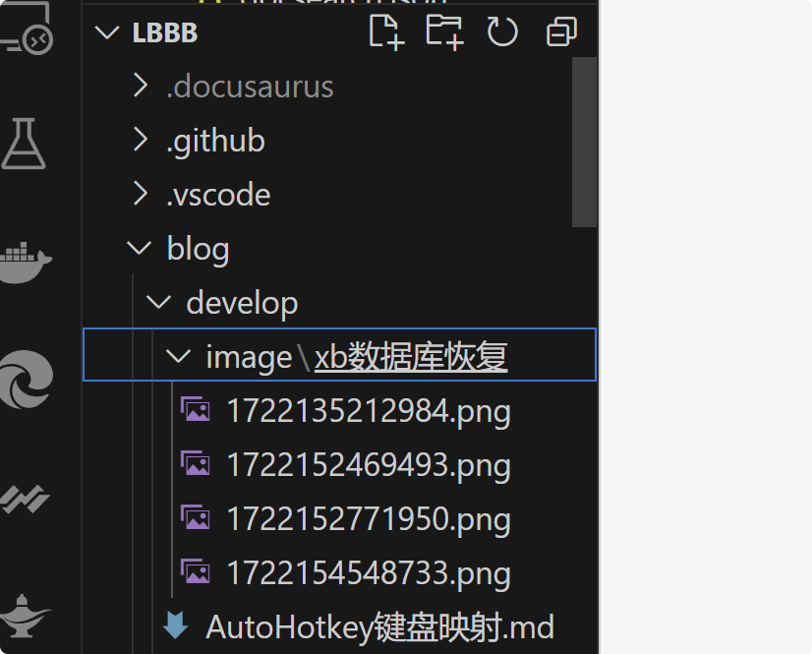Expand the .github folder
Screen dimensions: 812x654
(x=215, y=141)
